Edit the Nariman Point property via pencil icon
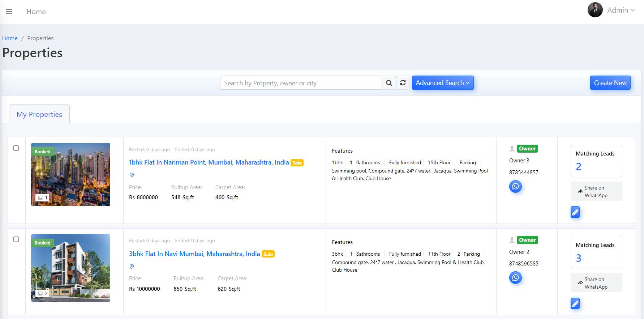The height and width of the screenshot is (319, 644). click(575, 212)
